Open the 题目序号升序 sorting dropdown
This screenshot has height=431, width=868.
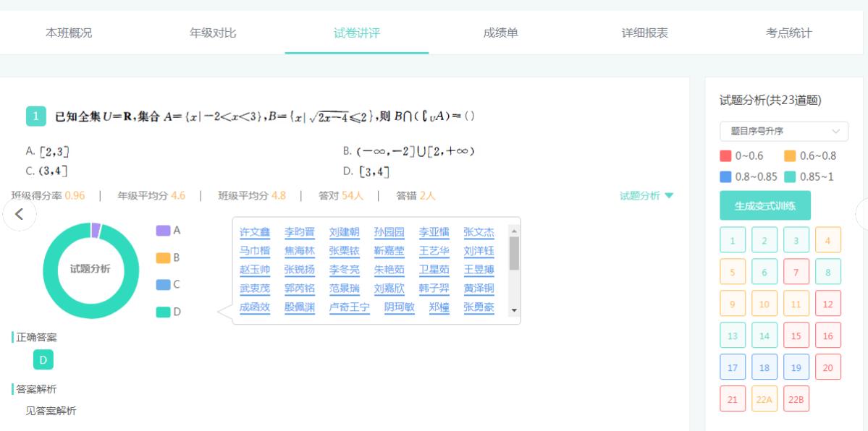783,131
